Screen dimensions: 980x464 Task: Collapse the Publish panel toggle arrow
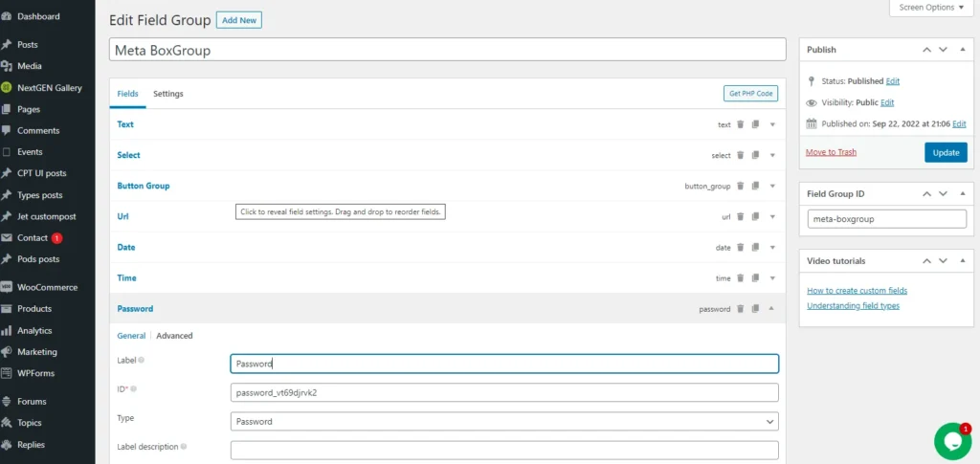(x=963, y=50)
